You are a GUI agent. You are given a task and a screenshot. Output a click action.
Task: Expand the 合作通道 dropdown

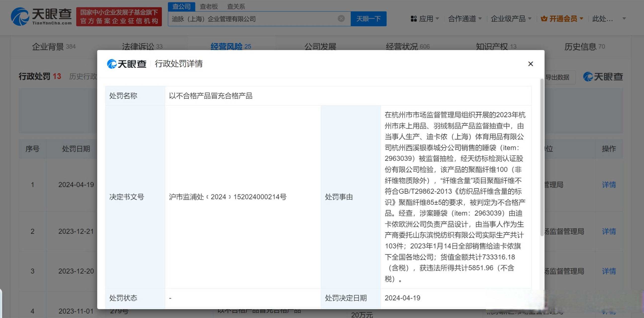(465, 19)
